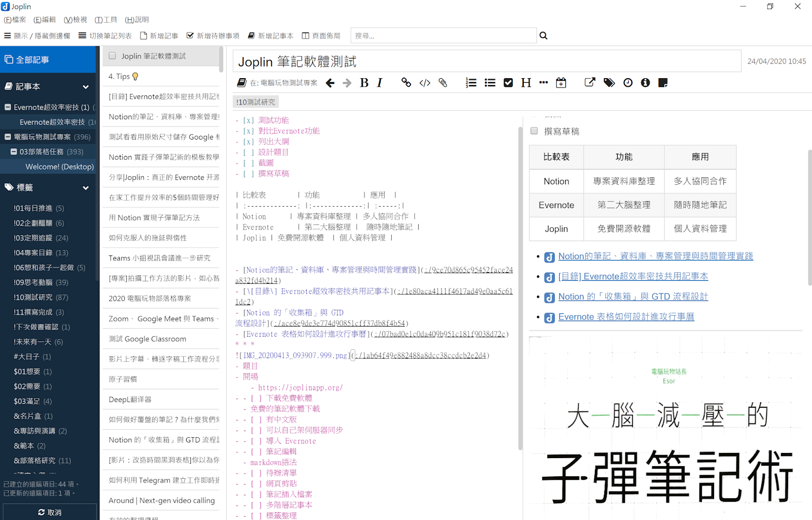Insert date and time with the calendar icon

(x=561, y=83)
